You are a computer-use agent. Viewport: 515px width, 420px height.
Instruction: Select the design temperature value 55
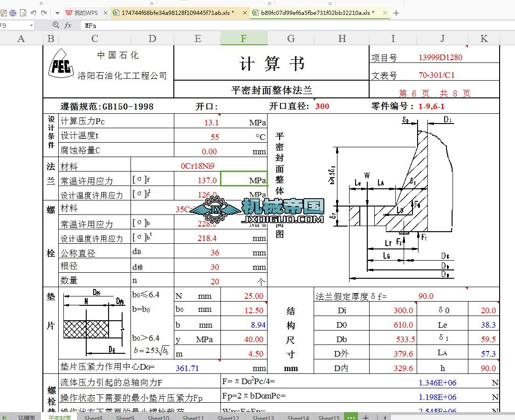214,137
